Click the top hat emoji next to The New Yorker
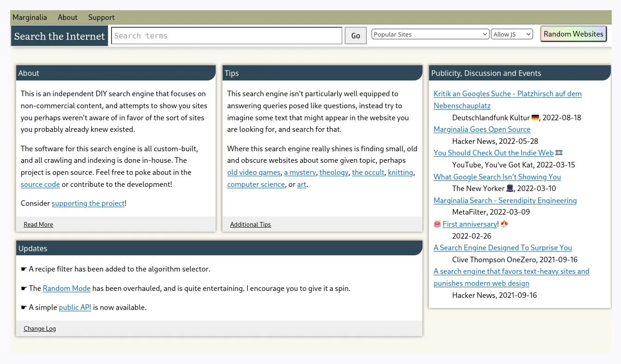This screenshot has width=621, height=364. [x=511, y=188]
